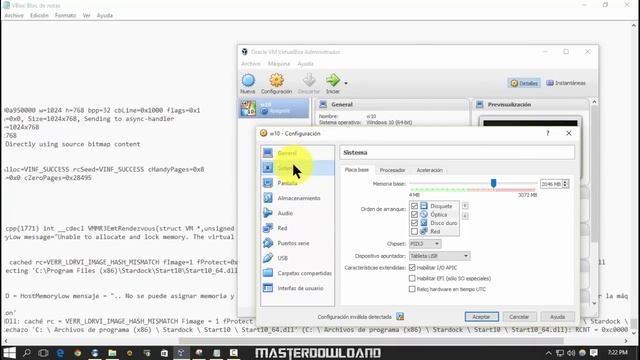Select Placa base tab
The height and width of the screenshot is (360, 640).
[x=357, y=170]
